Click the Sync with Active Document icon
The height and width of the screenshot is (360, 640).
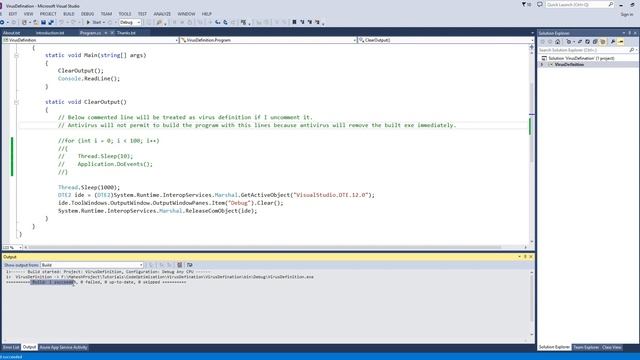(x=580, y=42)
